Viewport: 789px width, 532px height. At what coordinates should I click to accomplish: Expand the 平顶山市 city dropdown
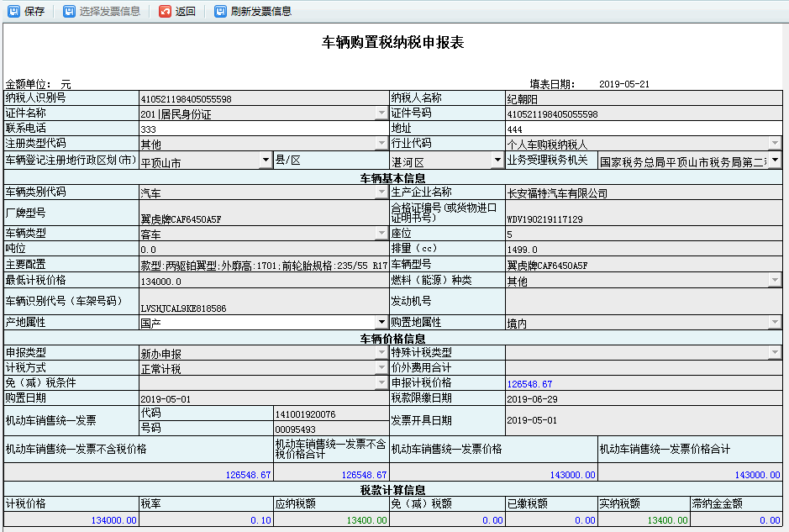pos(266,159)
